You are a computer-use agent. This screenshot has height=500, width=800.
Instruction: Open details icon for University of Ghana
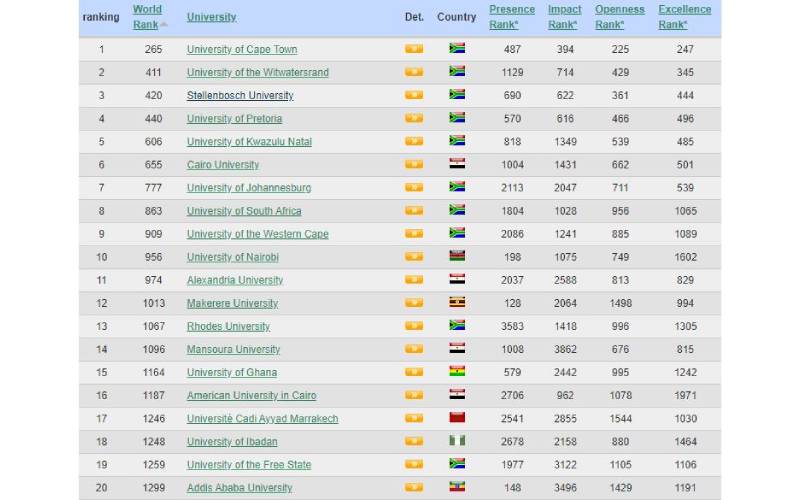pos(414,372)
